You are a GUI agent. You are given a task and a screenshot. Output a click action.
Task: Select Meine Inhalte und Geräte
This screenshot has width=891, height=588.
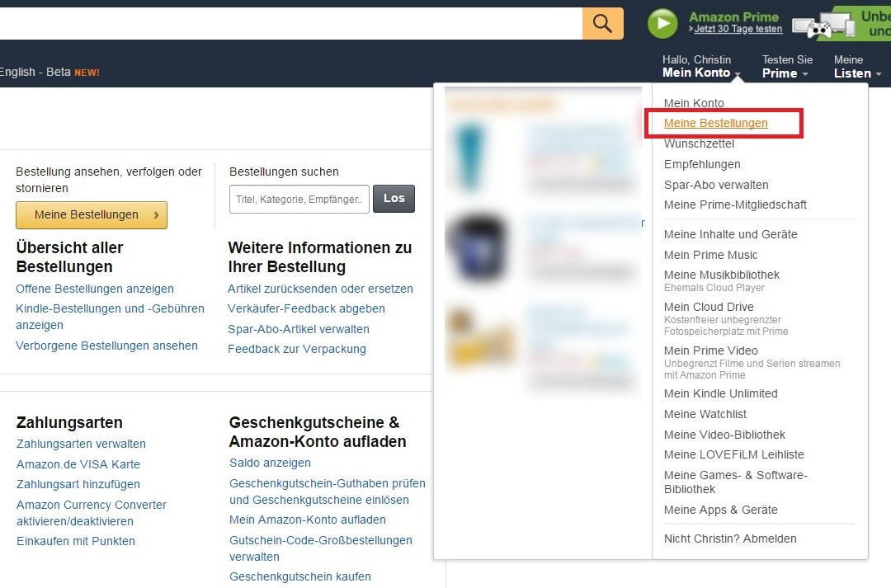pyautogui.click(x=730, y=234)
